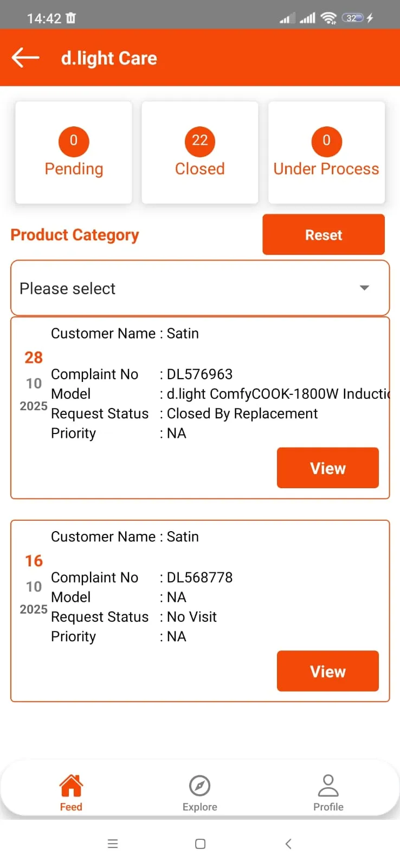Image resolution: width=400 pixels, height=868 pixels.
Task: Tap the back arrow in header
Action: click(25, 58)
